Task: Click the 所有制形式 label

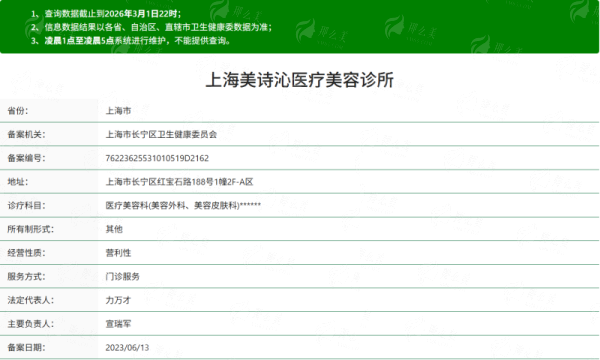Action: [x=31, y=229]
